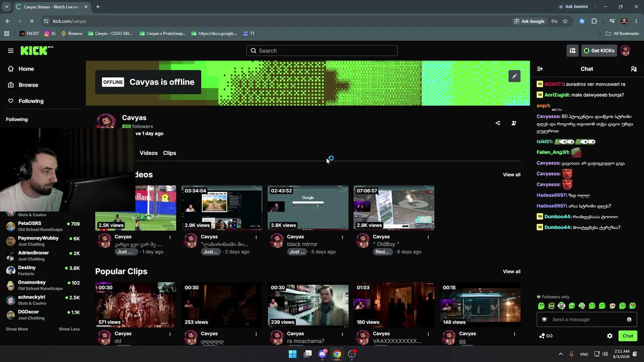Screen dimensions: 644x362
Task: Show less followed channels
Action: coord(69,329)
